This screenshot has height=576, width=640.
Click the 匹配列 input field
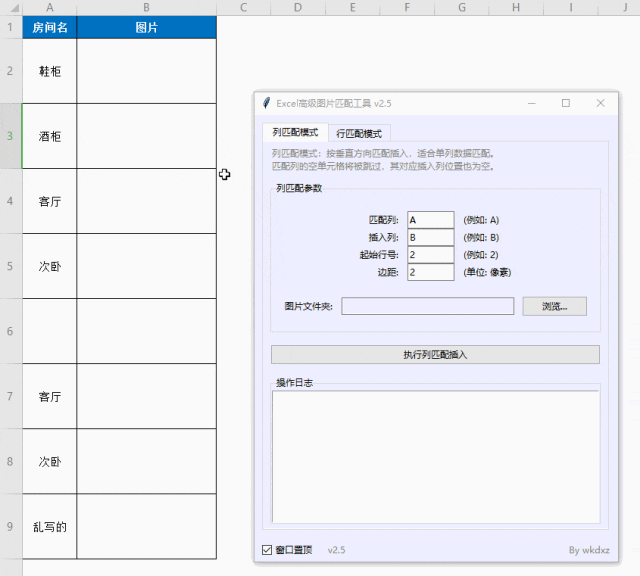pyautogui.click(x=431, y=220)
